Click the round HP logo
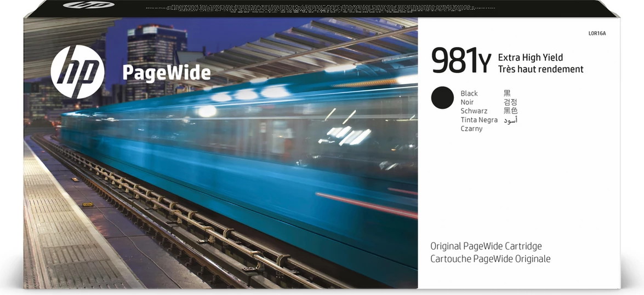 point(78,72)
